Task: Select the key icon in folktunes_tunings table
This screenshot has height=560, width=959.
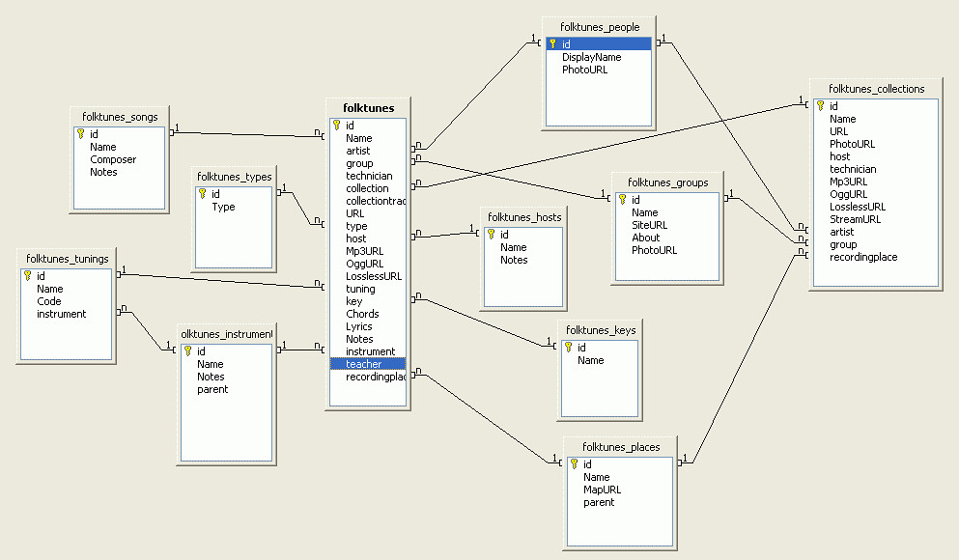Action: click(x=27, y=276)
